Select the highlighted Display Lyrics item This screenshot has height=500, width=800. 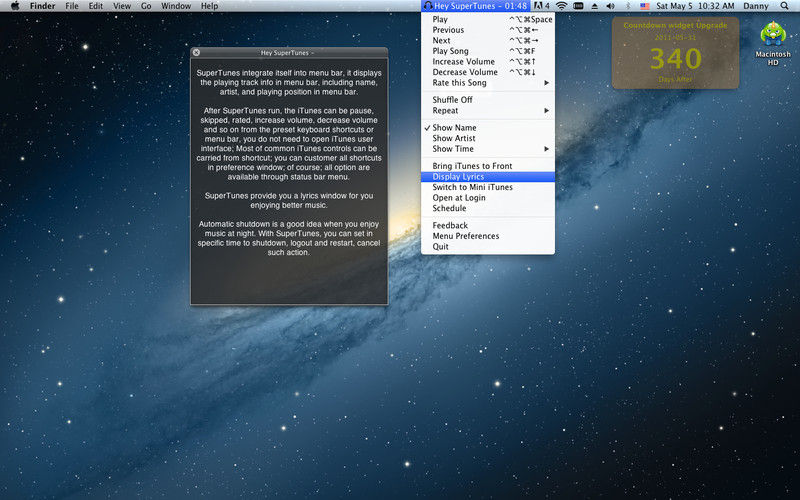point(488,177)
